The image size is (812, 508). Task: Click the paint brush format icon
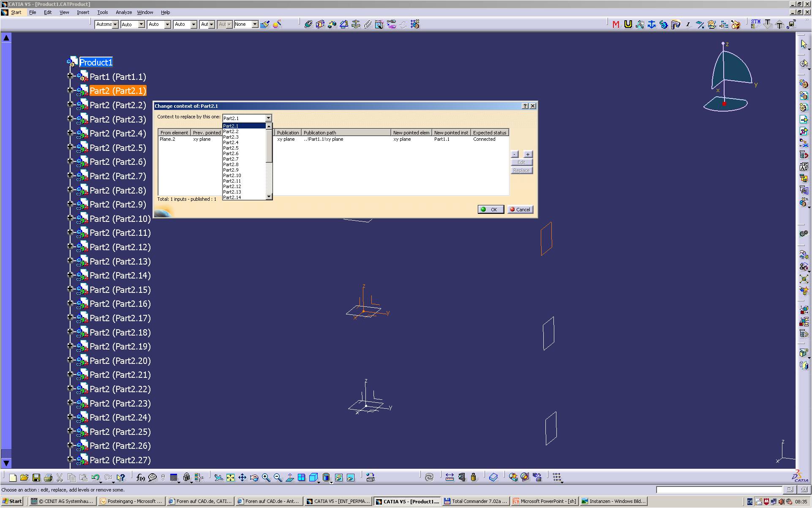[x=265, y=25]
